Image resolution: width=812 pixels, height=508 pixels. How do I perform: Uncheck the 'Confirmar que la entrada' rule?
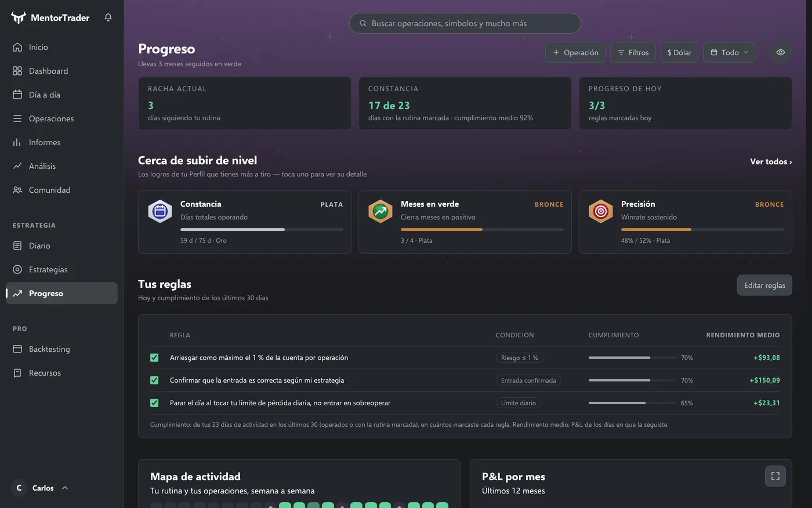[154, 380]
